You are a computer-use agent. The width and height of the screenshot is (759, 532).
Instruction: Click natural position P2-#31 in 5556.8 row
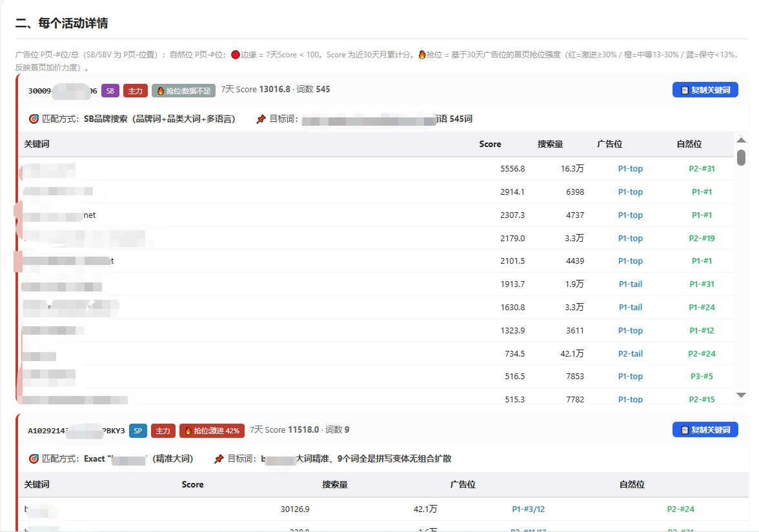(702, 169)
